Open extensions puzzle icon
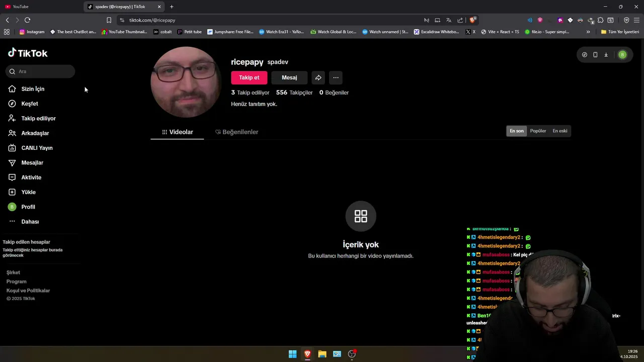 coord(600,20)
